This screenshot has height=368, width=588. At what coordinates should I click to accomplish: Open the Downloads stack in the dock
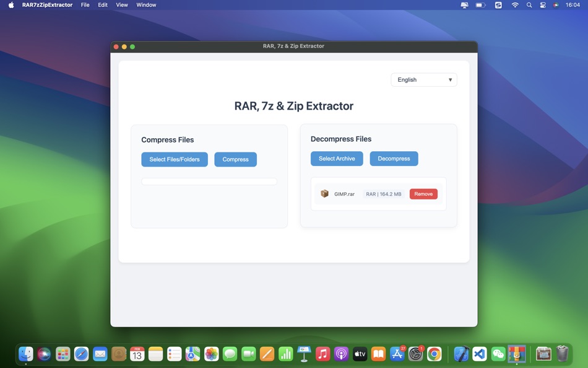[x=543, y=354]
